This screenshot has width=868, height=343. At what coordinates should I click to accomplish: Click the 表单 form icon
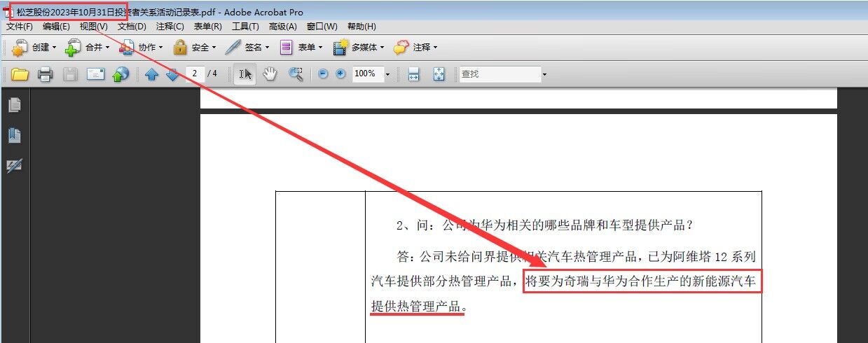pyautogui.click(x=286, y=48)
